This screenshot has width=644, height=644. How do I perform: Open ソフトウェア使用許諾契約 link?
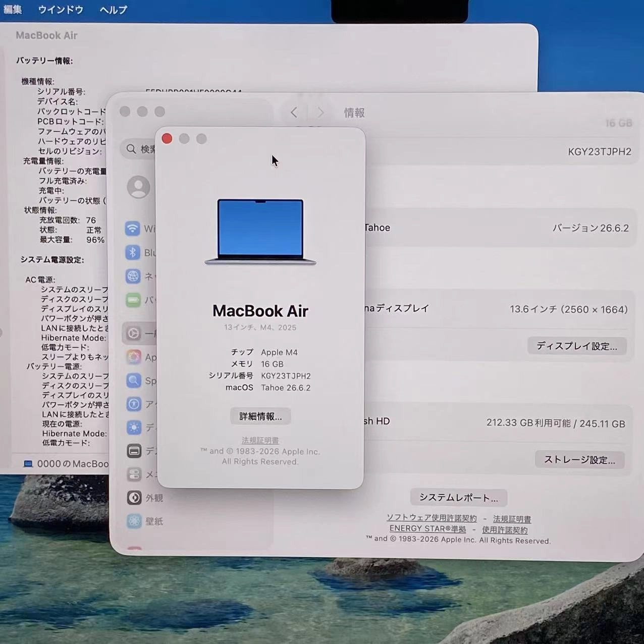[432, 518]
